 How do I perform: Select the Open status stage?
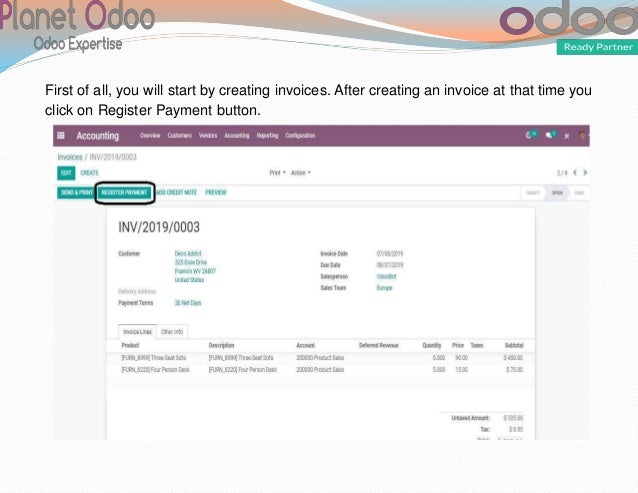557,193
